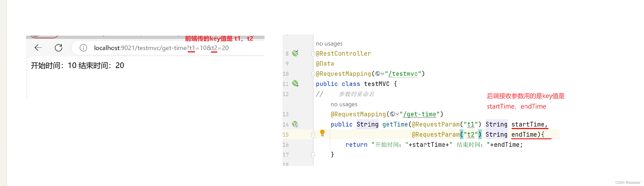The image size is (644, 186).
Task: Click the browser back arrow
Action: pyautogui.click(x=38, y=48)
